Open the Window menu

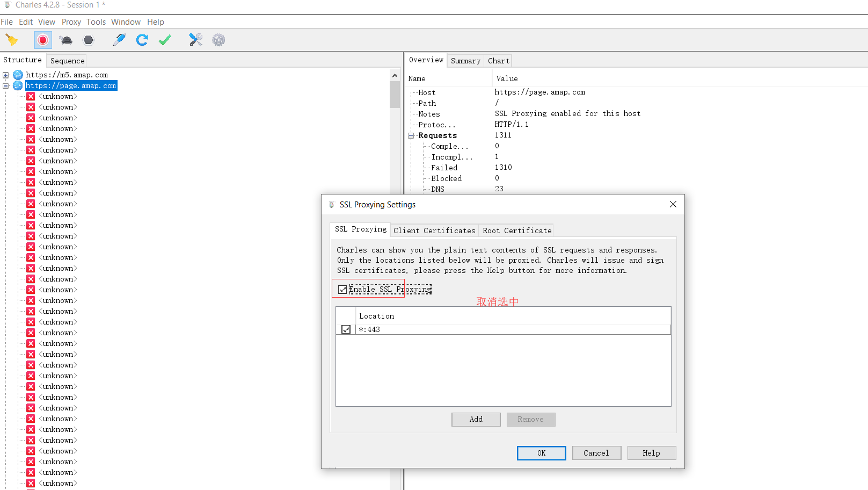click(x=126, y=22)
